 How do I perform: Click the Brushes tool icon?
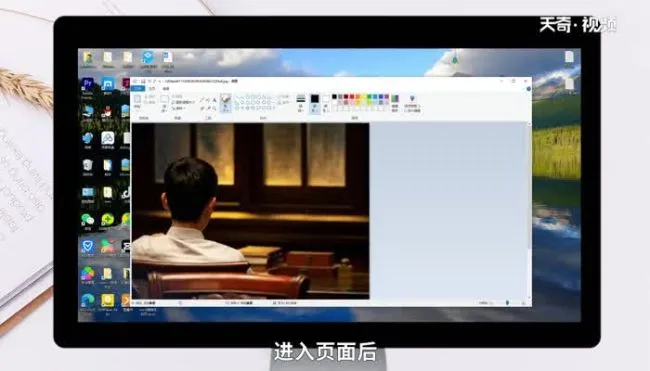click(225, 99)
